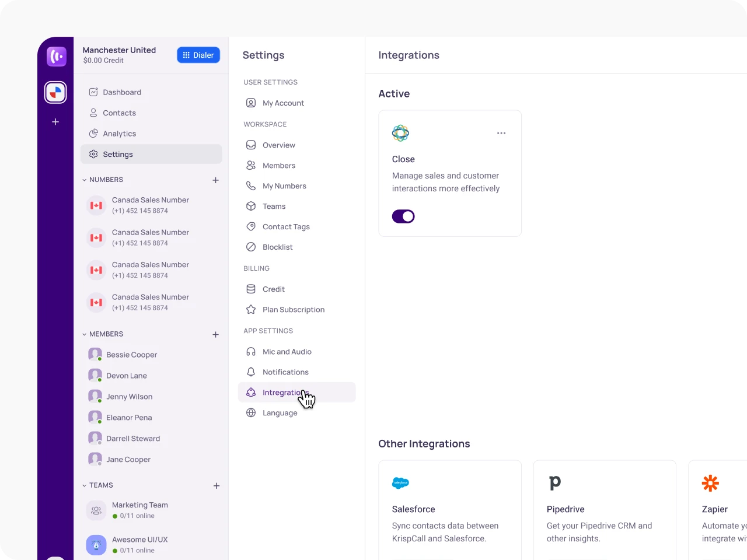Image resolution: width=747 pixels, height=560 pixels.
Task: Click the Settings gear icon in sidebar
Action: click(x=93, y=154)
